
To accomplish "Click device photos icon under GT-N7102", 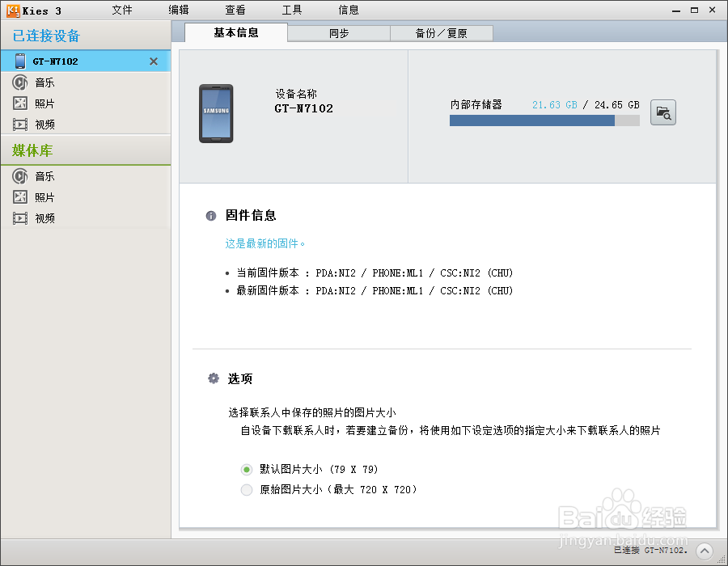I will point(20,103).
